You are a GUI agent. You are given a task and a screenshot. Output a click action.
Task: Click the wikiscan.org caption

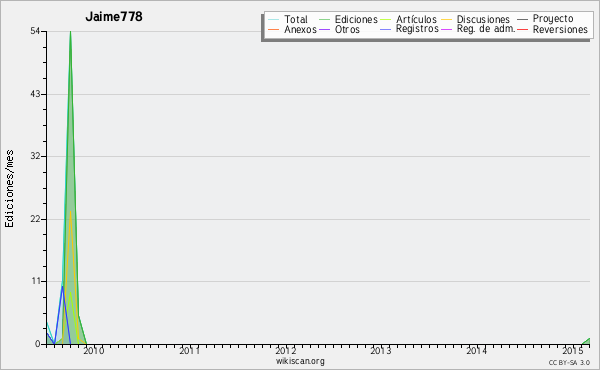pyautogui.click(x=300, y=361)
